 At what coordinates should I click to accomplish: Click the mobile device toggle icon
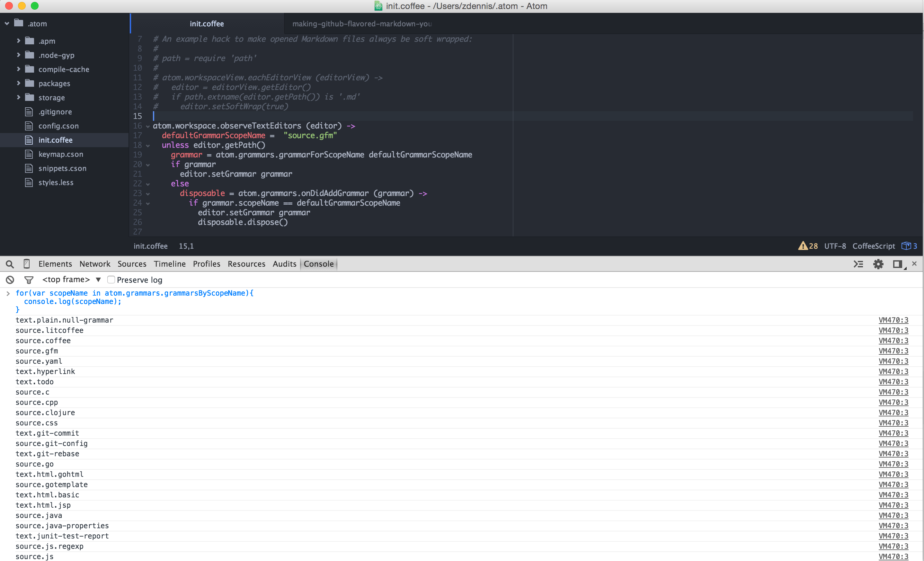[x=26, y=263]
